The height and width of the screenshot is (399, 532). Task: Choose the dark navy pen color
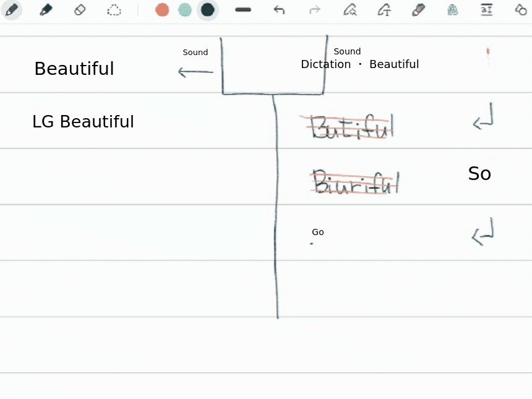coord(208,10)
